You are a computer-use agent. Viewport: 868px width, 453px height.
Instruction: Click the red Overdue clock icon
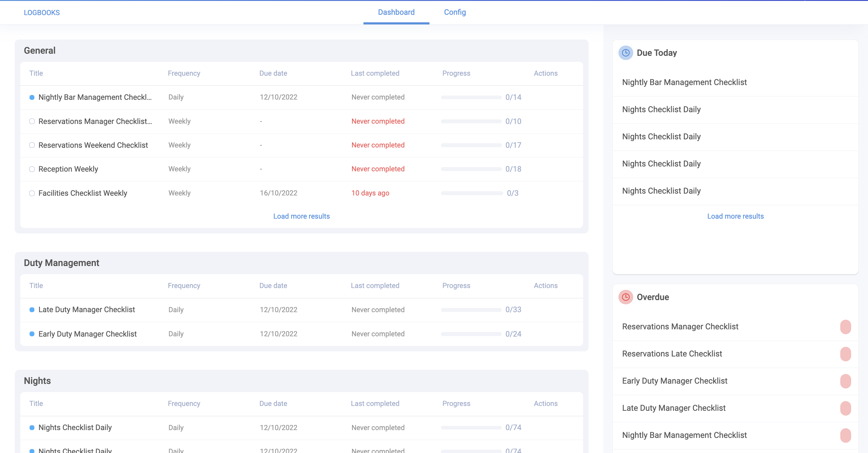click(x=626, y=297)
